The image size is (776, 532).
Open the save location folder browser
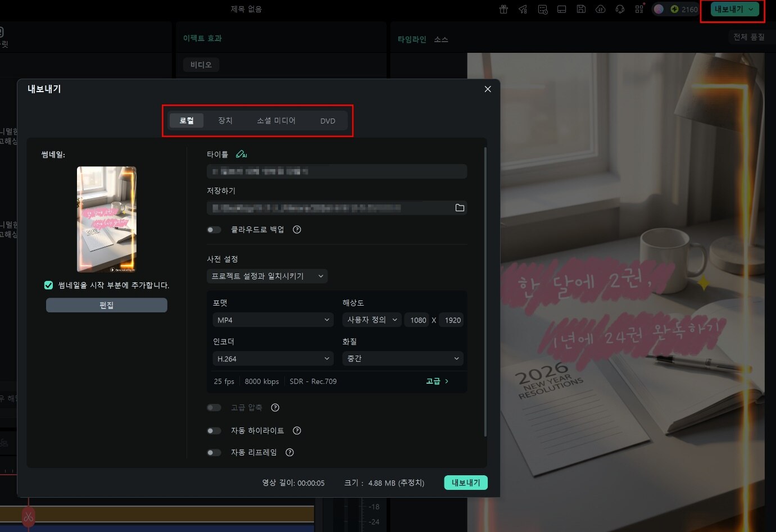(x=460, y=208)
